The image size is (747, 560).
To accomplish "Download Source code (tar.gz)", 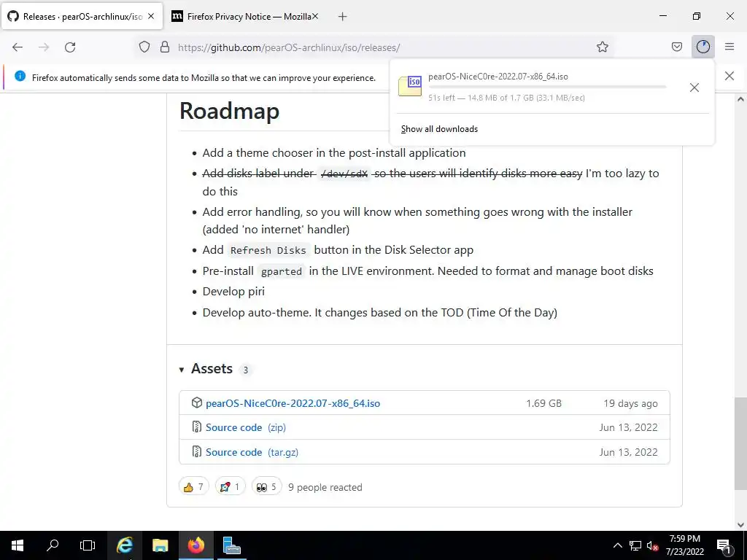I will click(x=252, y=452).
